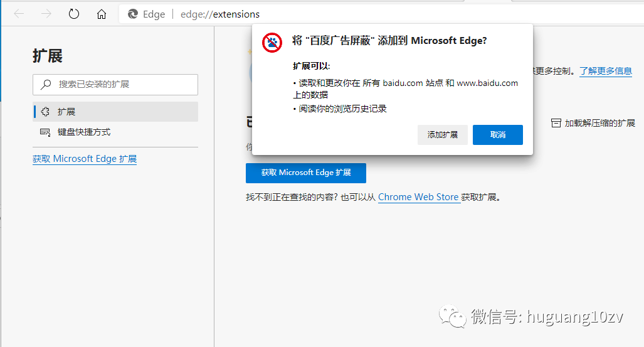Image resolution: width=644 pixels, height=347 pixels.
Task: Click the 添加扩展 button in dialog
Action: 442,135
